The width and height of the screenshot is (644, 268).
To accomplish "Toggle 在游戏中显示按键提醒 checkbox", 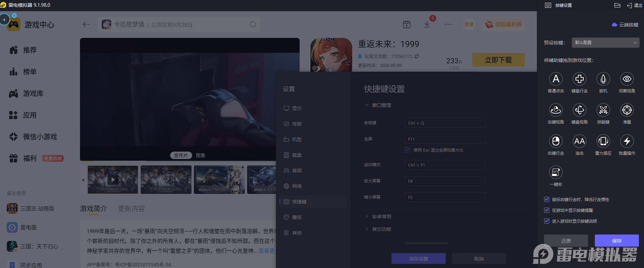I will point(547,210).
